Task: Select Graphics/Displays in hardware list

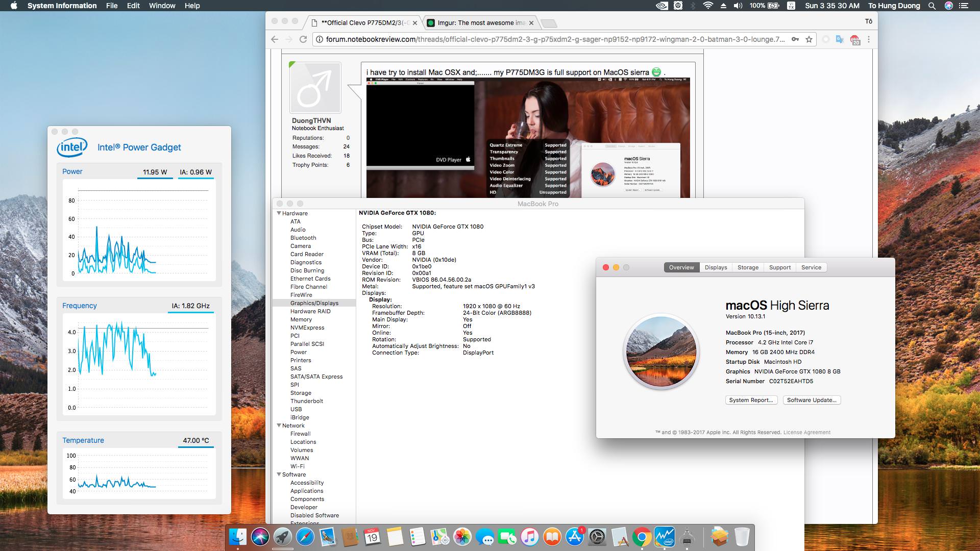Action: (314, 303)
